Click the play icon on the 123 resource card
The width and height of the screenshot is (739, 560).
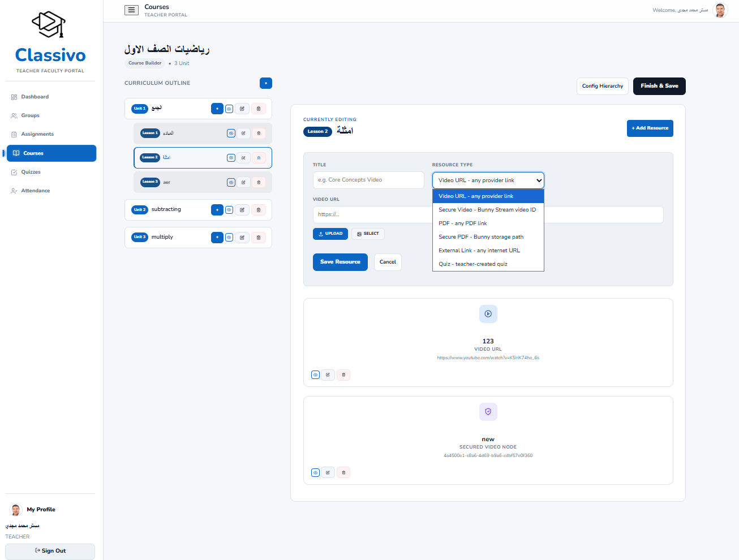click(488, 314)
